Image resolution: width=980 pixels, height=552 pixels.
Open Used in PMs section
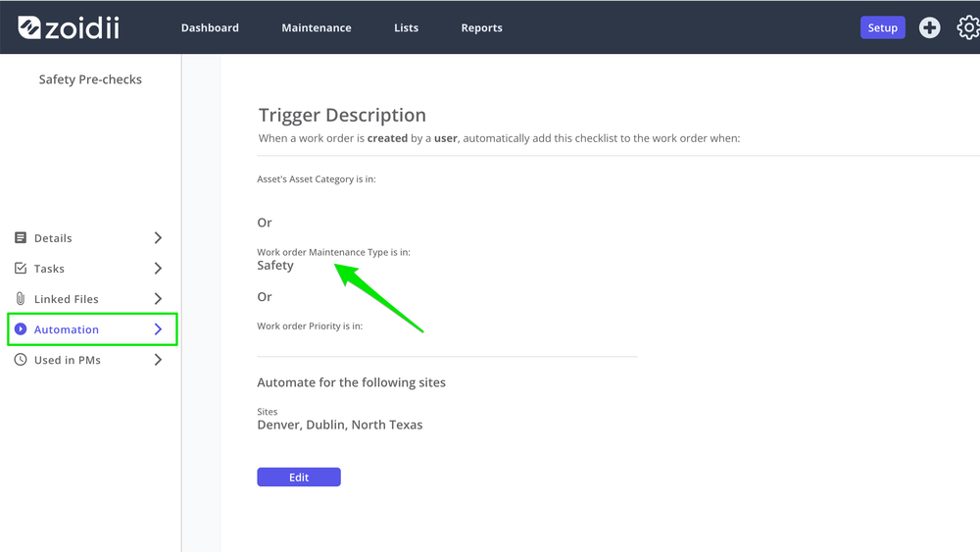(68, 360)
